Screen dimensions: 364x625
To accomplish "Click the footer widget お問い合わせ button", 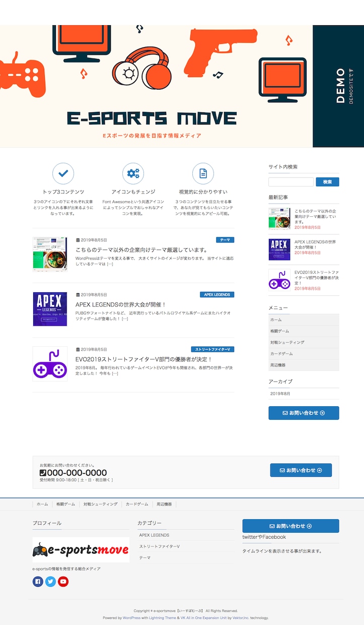I will pyautogui.click(x=290, y=526).
